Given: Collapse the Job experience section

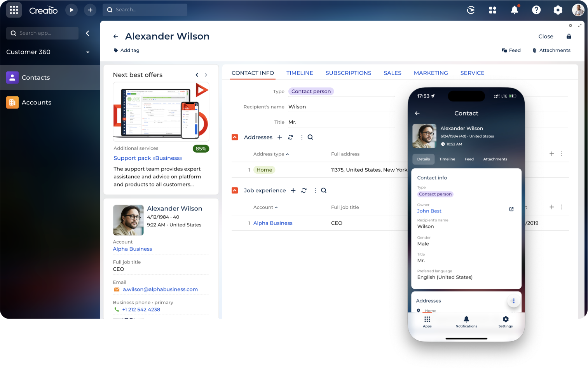Looking at the screenshot, I should pyautogui.click(x=235, y=190).
